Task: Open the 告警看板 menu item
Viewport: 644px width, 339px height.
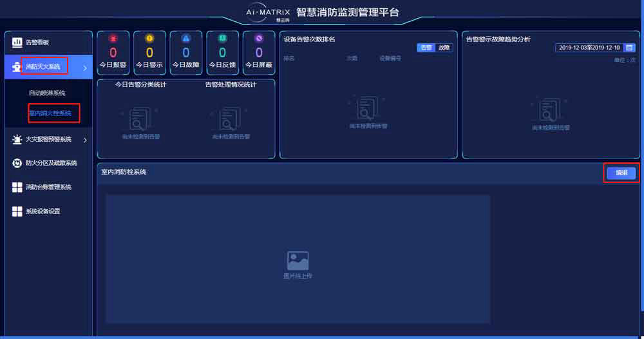Action: coord(48,43)
